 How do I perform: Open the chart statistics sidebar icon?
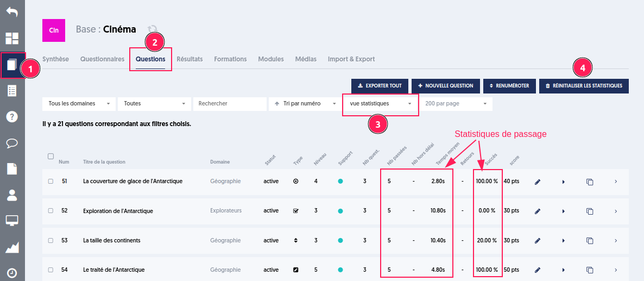[x=12, y=247]
